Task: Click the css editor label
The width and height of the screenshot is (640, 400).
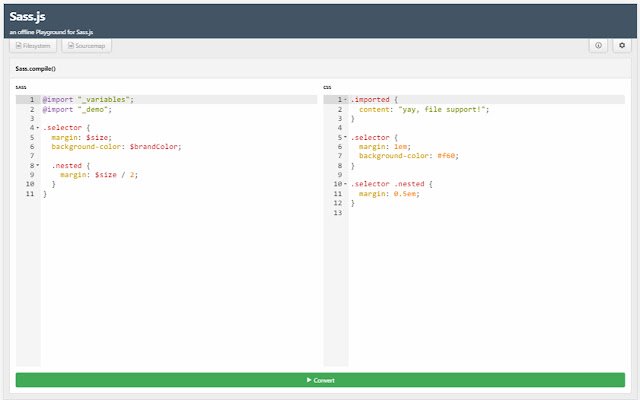Action: tap(327, 87)
